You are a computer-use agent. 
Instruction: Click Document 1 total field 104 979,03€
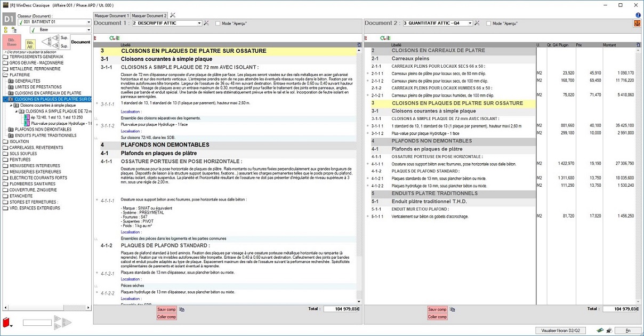click(x=342, y=309)
